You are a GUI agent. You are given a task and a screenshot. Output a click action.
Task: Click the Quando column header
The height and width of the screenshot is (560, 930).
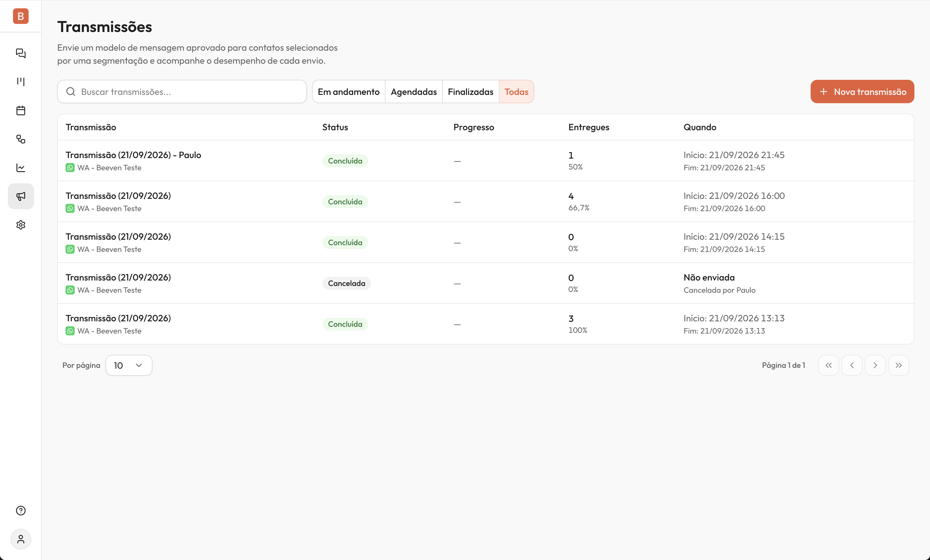tap(700, 127)
